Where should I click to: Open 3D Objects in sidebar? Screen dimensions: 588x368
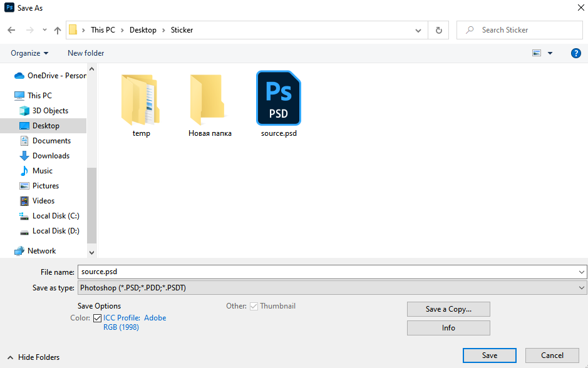point(43,111)
